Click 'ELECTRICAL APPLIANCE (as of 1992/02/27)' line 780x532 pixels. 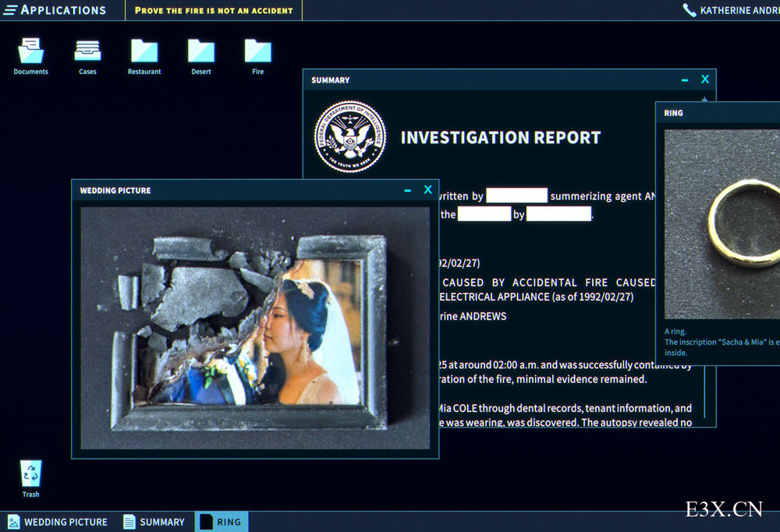[x=537, y=297]
